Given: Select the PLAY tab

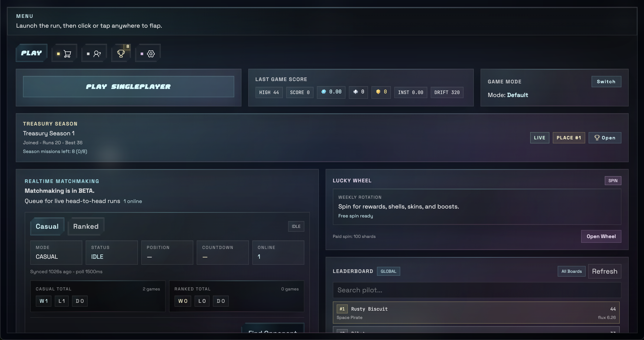Looking at the screenshot, I should tap(31, 53).
